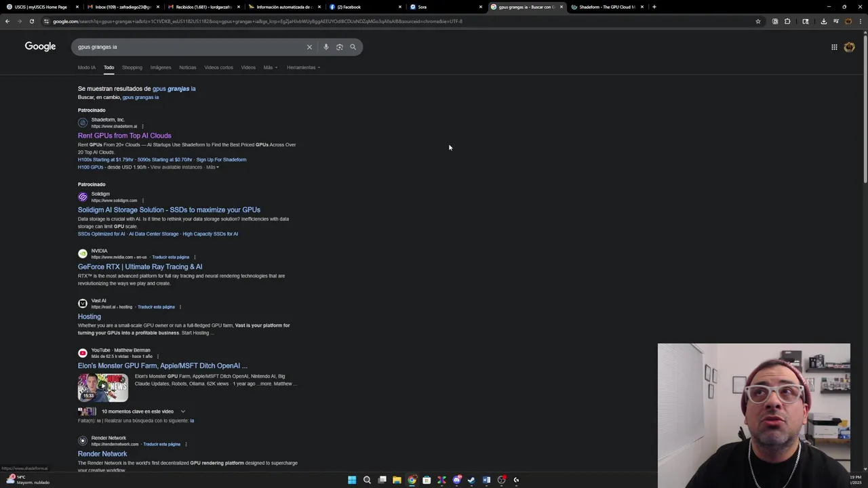Open Windows taskbar search
Screen dimensions: 868x488
367,480
